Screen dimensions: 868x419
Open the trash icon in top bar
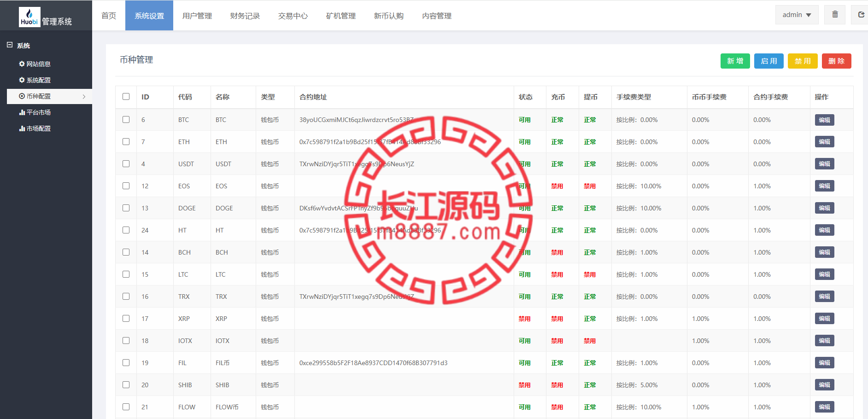835,15
